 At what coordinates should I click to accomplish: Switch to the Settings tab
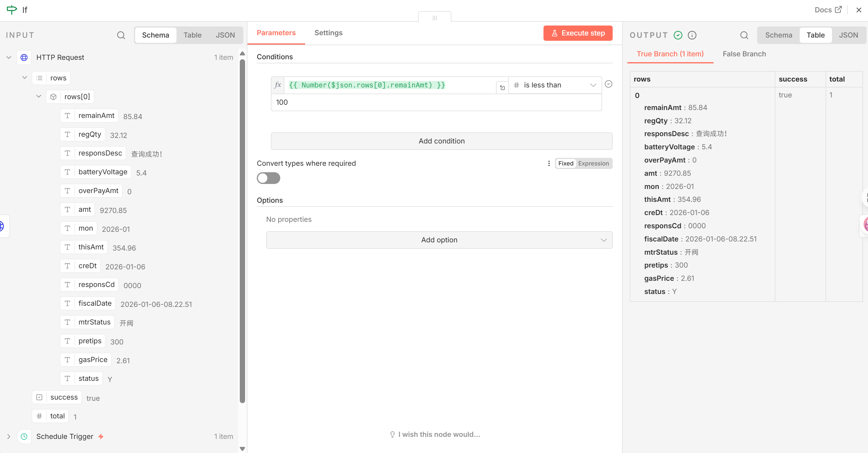[x=328, y=33]
